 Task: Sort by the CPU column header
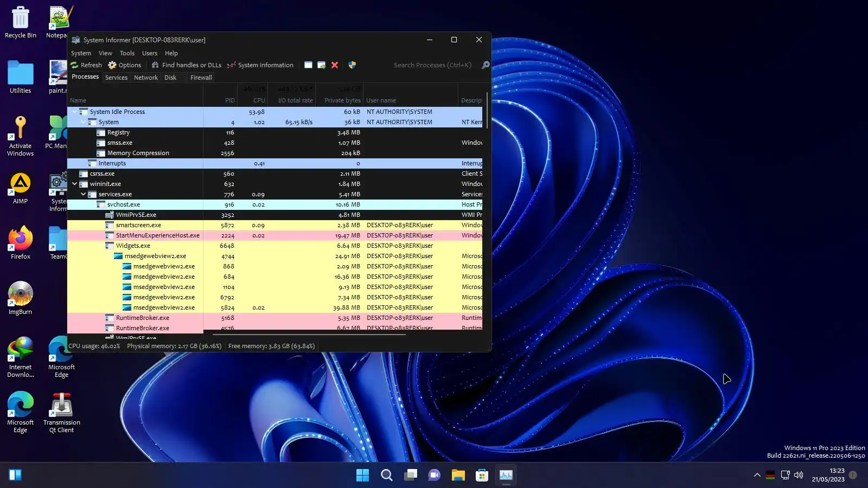click(x=253, y=100)
